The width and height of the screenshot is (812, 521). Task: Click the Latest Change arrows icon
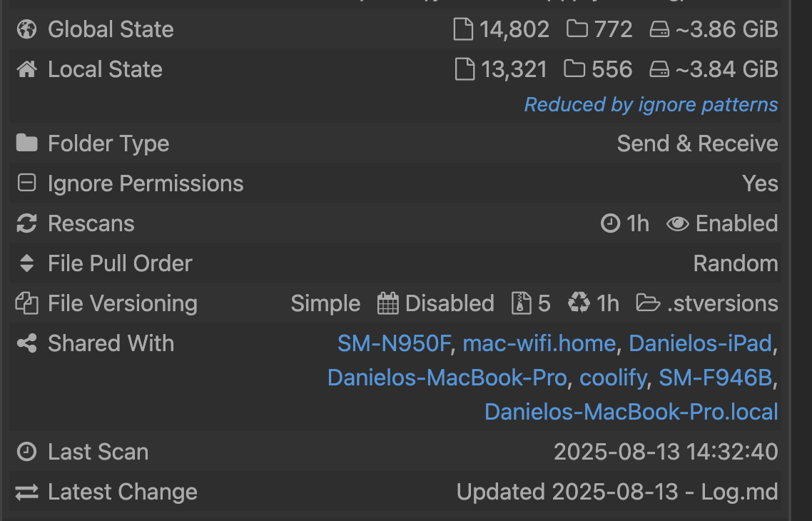(x=27, y=492)
